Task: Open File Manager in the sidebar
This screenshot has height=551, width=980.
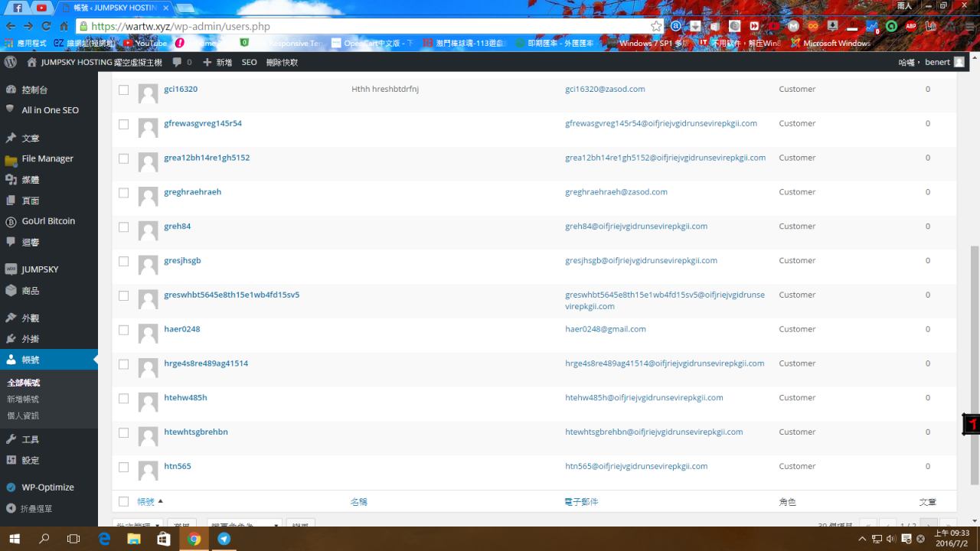Action: click(47, 158)
